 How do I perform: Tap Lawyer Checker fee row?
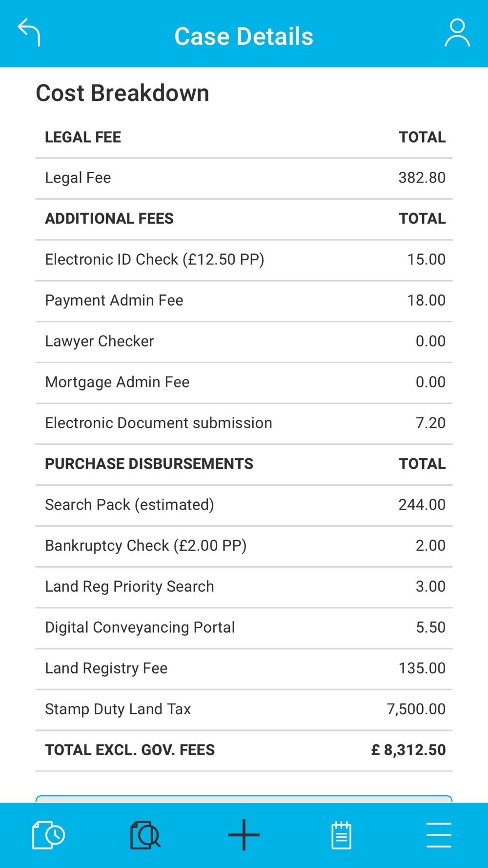tap(244, 342)
